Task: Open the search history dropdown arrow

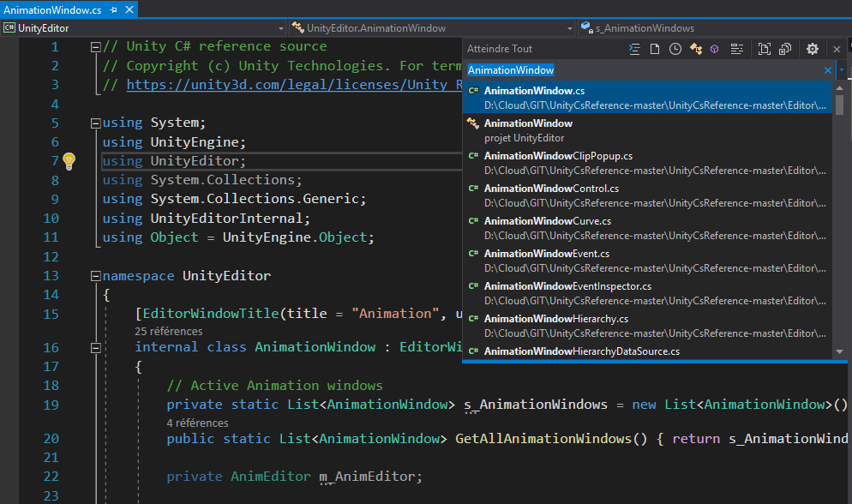Action: tap(841, 70)
